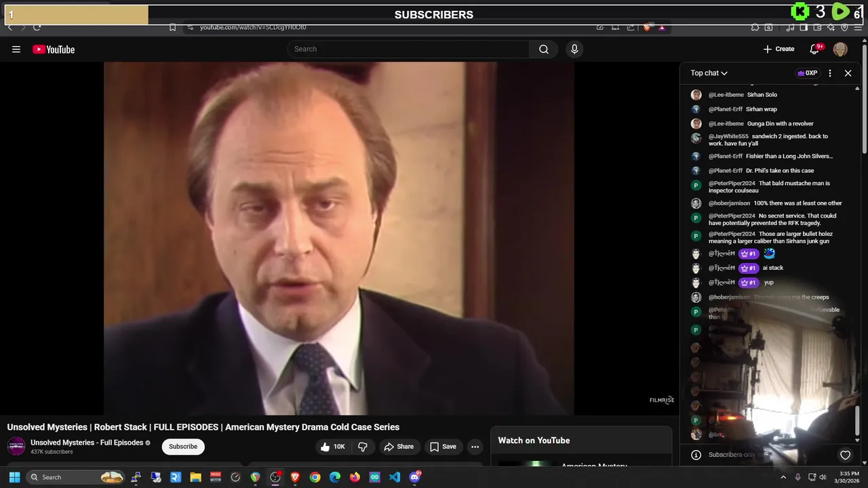Open the account avatar menu
The height and width of the screenshot is (488, 868).
pyautogui.click(x=840, y=49)
